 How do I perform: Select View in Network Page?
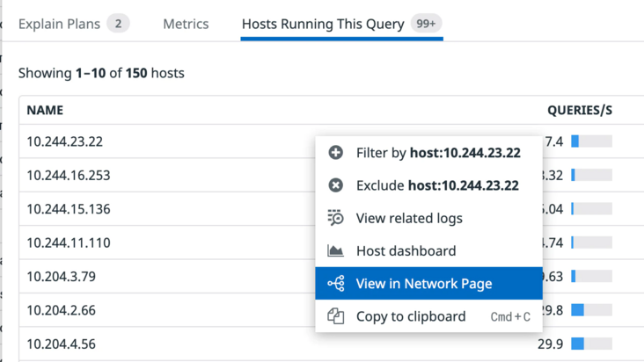coord(428,283)
